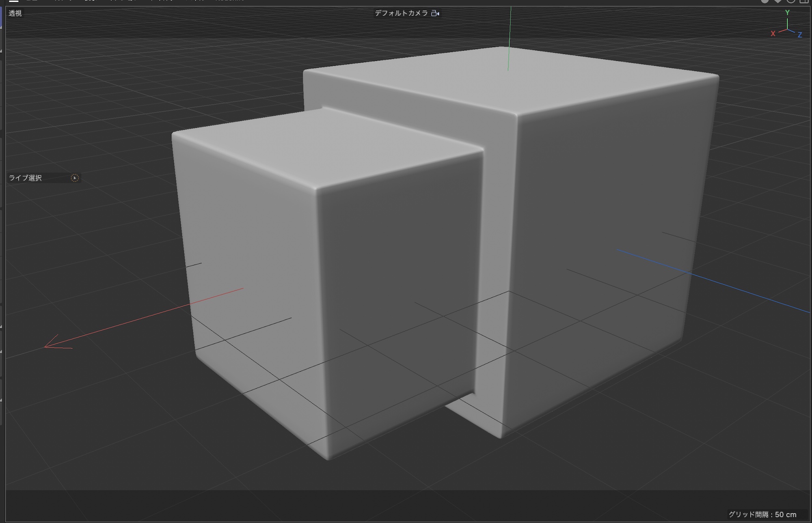The height and width of the screenshot is (523, 812).
Task: Open the hamburger menu at top-left
Action: pos(14,1)
